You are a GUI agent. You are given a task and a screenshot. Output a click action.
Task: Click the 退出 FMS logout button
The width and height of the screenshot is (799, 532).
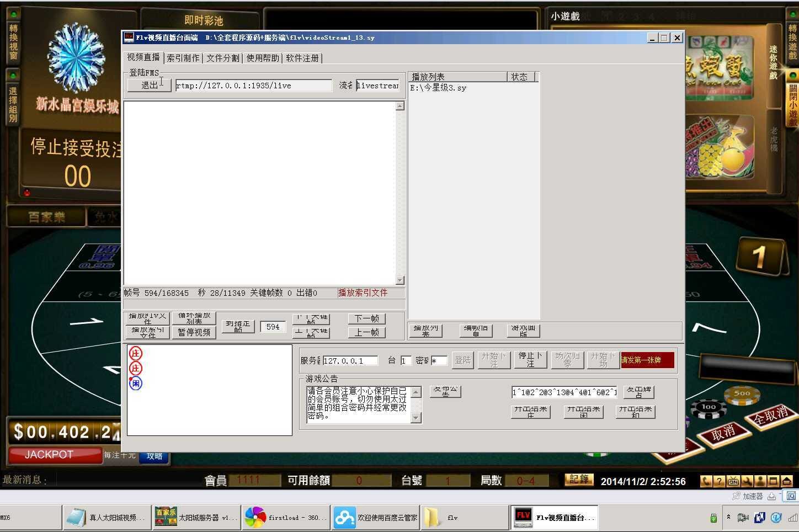149,86
